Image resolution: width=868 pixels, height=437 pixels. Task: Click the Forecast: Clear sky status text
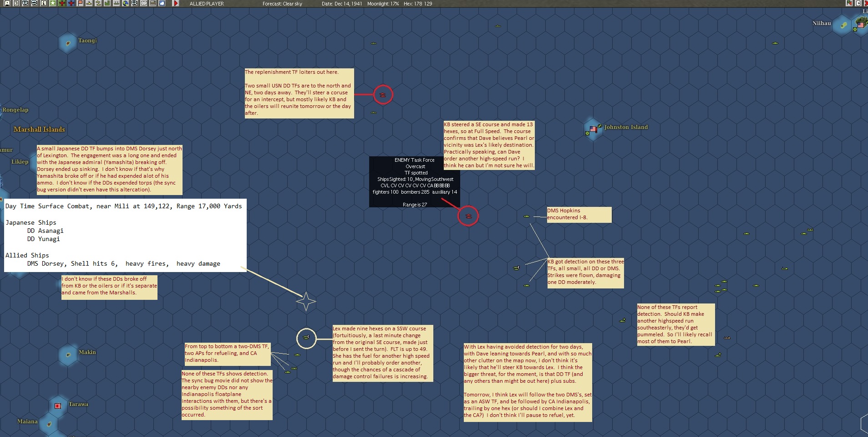tap(282, 4)
